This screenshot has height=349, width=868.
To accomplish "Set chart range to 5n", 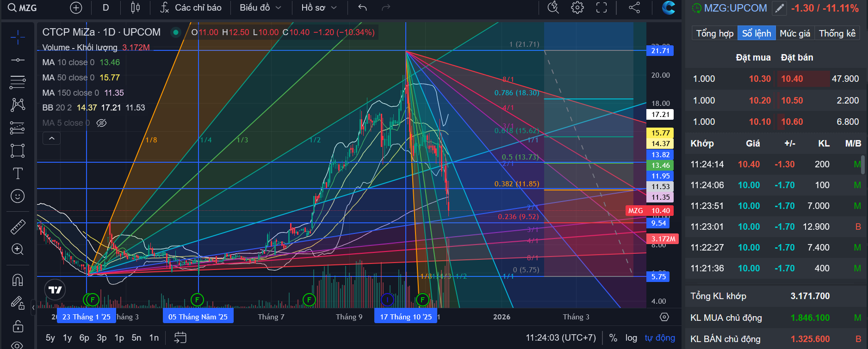I will [x=136, y=338].
